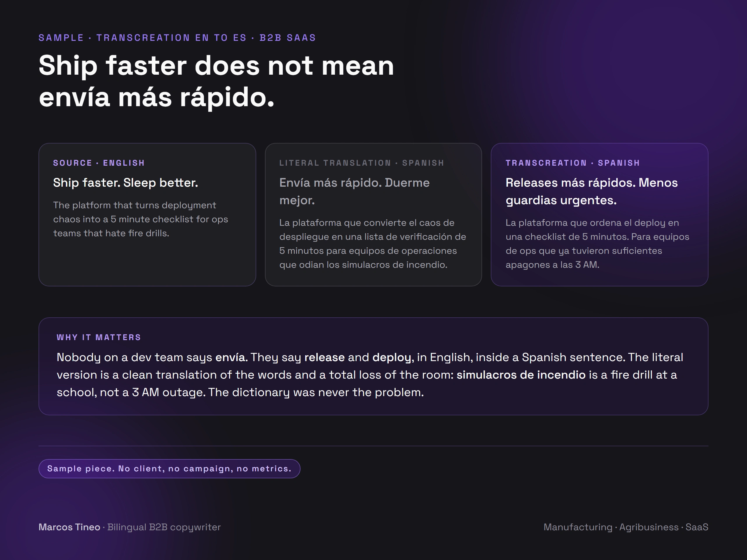Image resolution: width=747 pixels, height=560 pixels.
Task: Select the 'LITERAL TRANSLATION · SPANISH' label
Action: coord(362,163)
